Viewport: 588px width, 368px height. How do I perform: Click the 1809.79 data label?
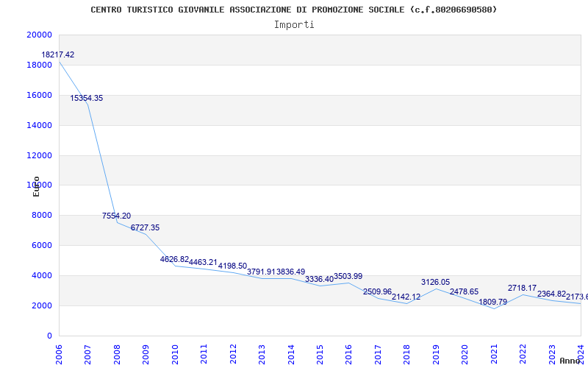[x=492, y=302]
